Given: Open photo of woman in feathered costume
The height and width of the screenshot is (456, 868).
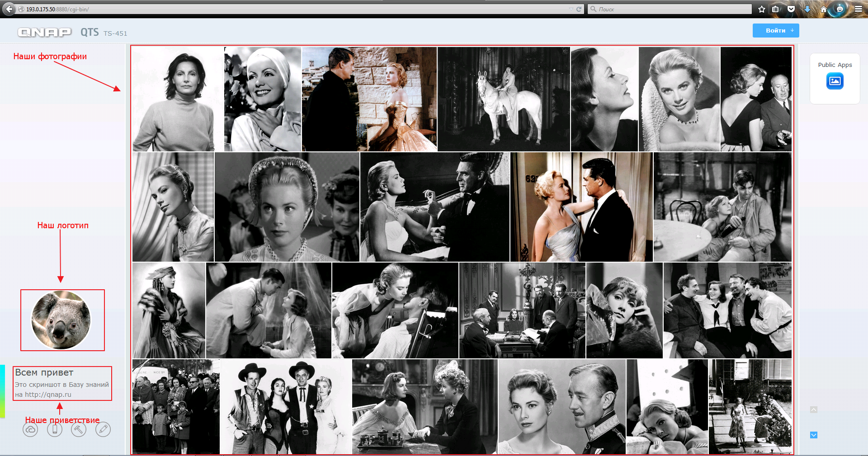Looking at the screenshot, I should coord(169,310).
